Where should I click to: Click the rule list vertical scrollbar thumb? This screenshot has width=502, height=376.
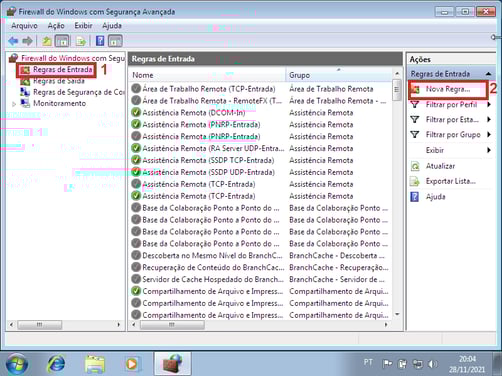click(x=397, y=90)
